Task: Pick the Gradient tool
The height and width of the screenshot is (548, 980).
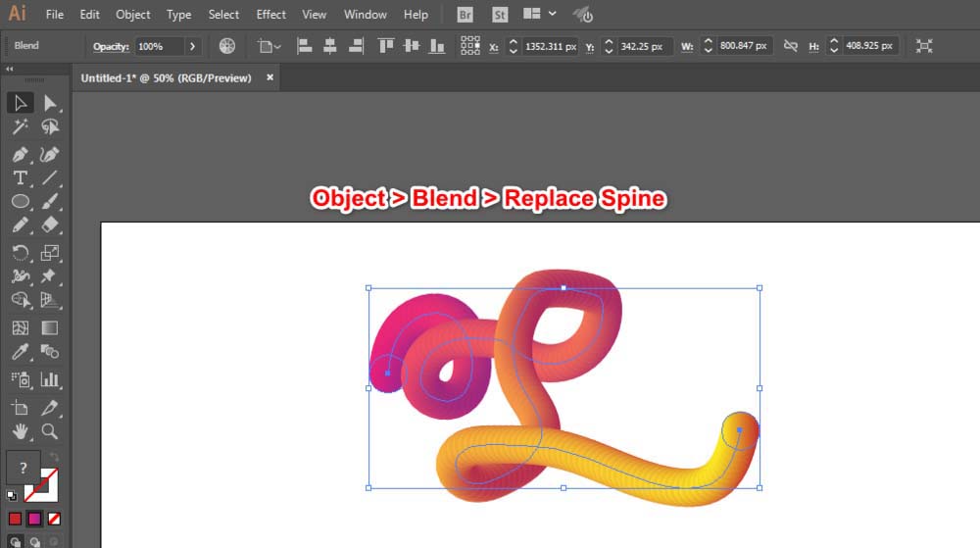Action: pyautogui.click(x=50, y=328)
